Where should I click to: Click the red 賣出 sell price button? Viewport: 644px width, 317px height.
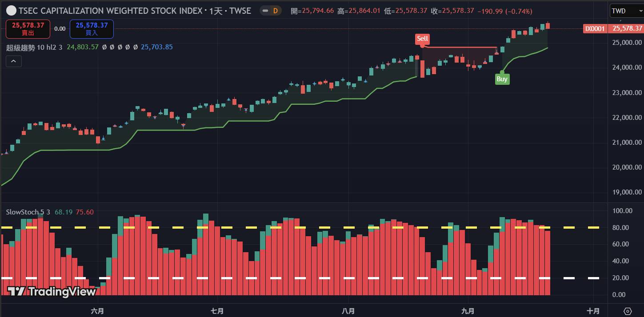click(28, 29)
